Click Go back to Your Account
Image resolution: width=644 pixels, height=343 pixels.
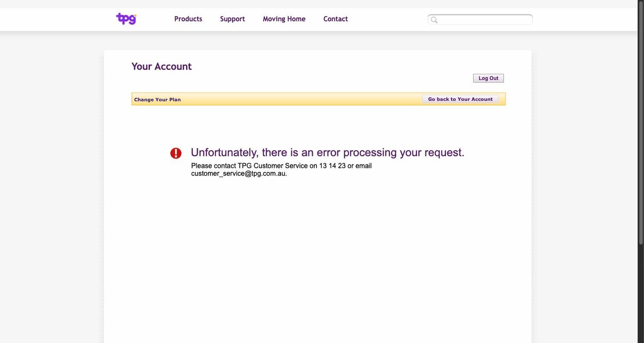(460, 99)
